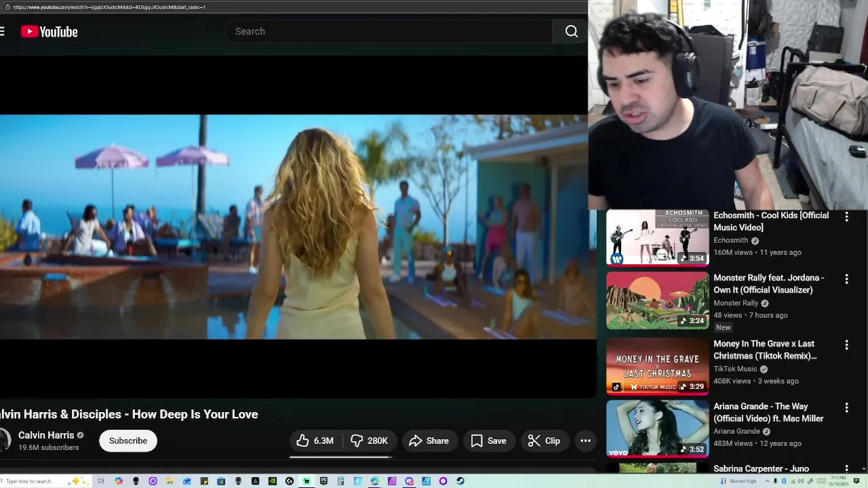
Task: Click the search magnifier button
Action: 572,31
